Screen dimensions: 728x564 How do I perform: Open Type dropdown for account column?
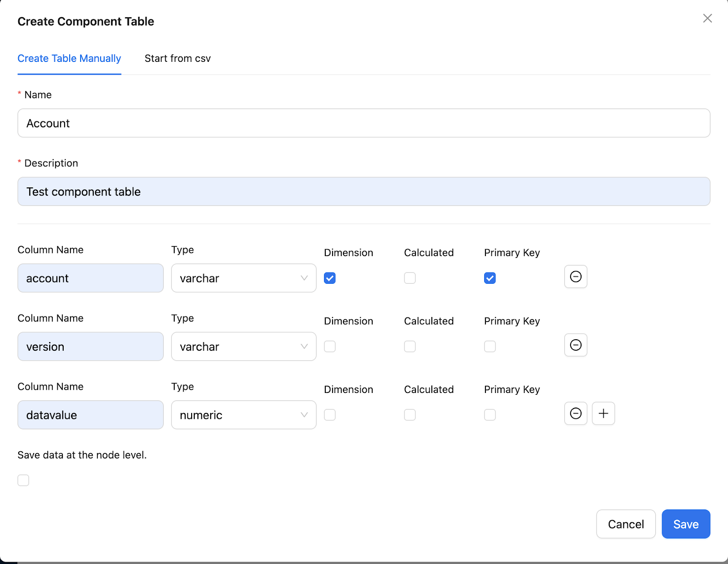tap(244, 278)
